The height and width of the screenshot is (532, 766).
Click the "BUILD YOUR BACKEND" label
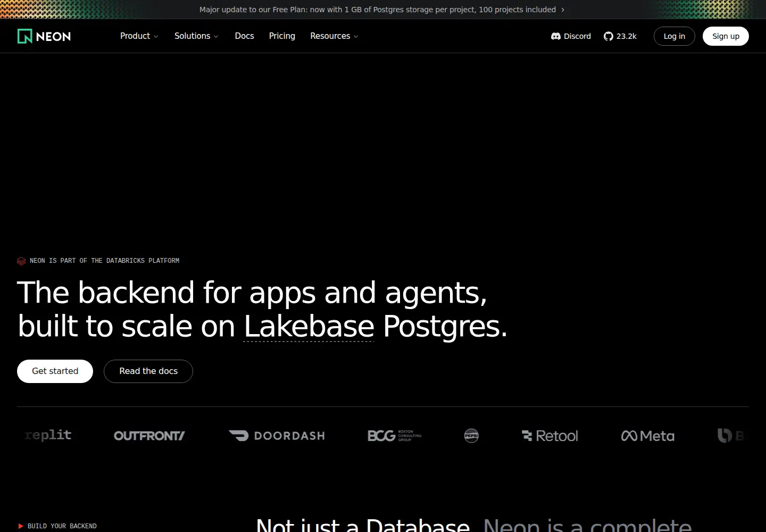coord(62,526)
